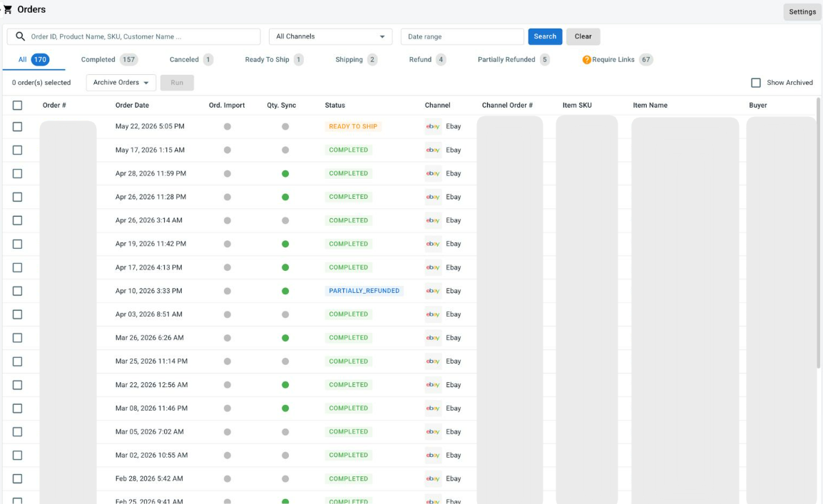The height and width of the screenshot is (504, 823).
Task: Click eBay logo in May 17, 2026 row
Action: [433, 150]
